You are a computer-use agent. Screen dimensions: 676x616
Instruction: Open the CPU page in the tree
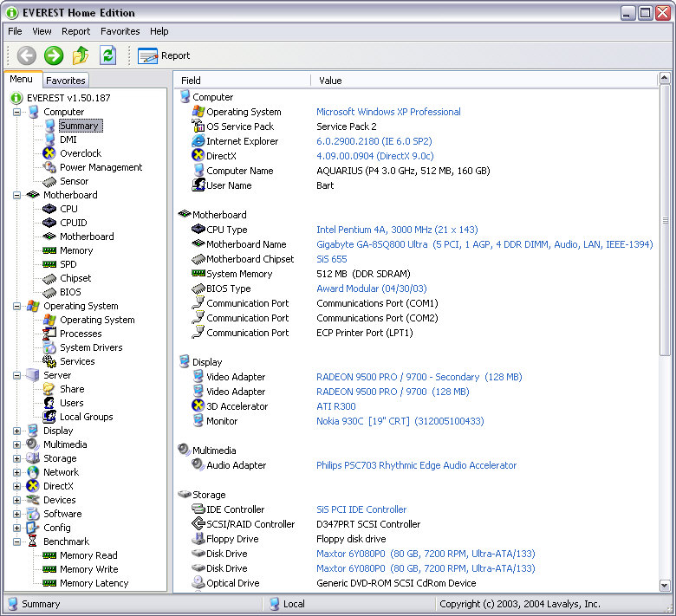[68, 209]
